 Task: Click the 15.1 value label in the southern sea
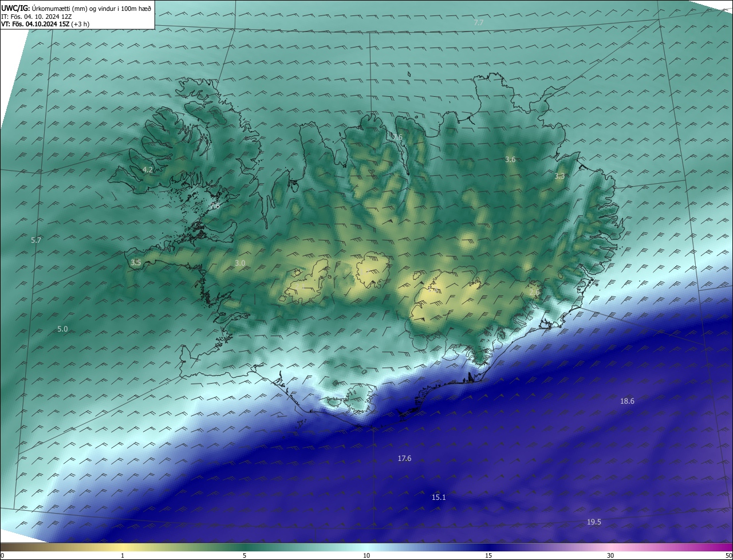tap(439, 498)
